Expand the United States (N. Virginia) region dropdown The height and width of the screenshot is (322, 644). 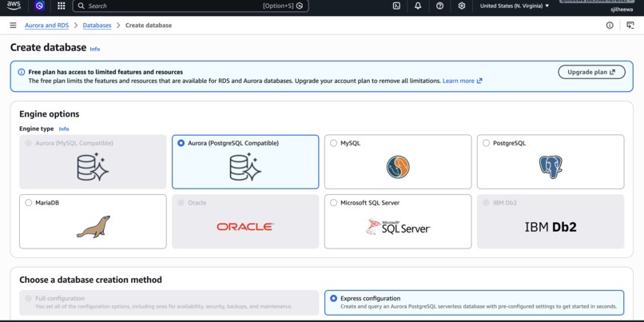tap(515, 6)
